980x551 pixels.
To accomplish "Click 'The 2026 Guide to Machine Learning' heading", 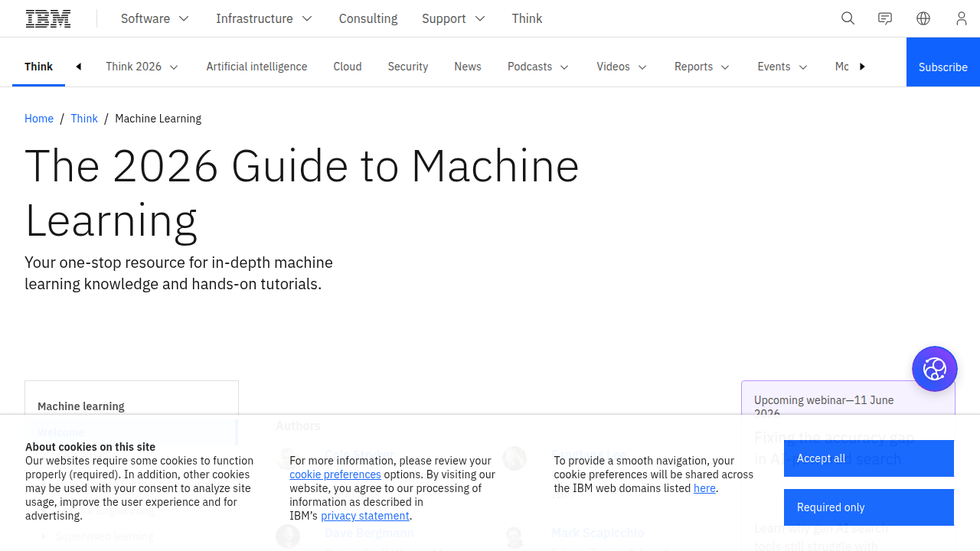I will pyautogui.click(x=302, y=192).
